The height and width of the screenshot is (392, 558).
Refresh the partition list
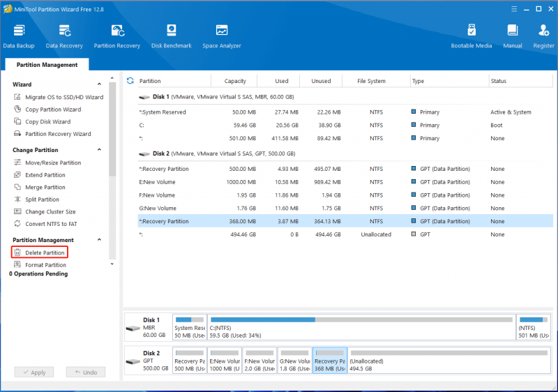pos(130,81)
